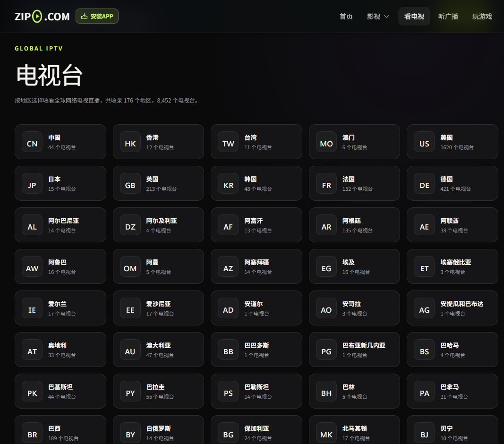This screenshot has height=444, width=504.
Task: Go to the 玩游戏 games section
Action: coord(482,17)
